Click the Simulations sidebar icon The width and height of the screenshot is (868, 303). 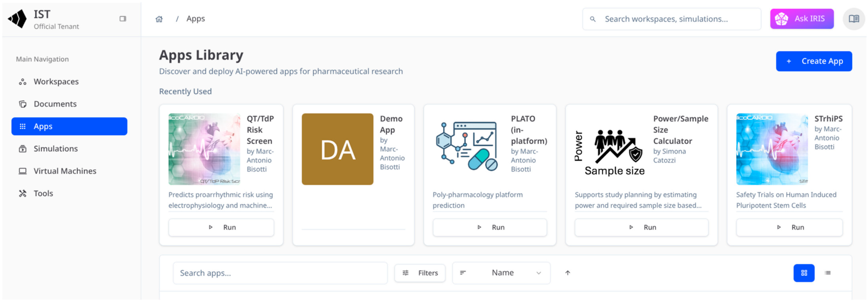coord(23,149)
